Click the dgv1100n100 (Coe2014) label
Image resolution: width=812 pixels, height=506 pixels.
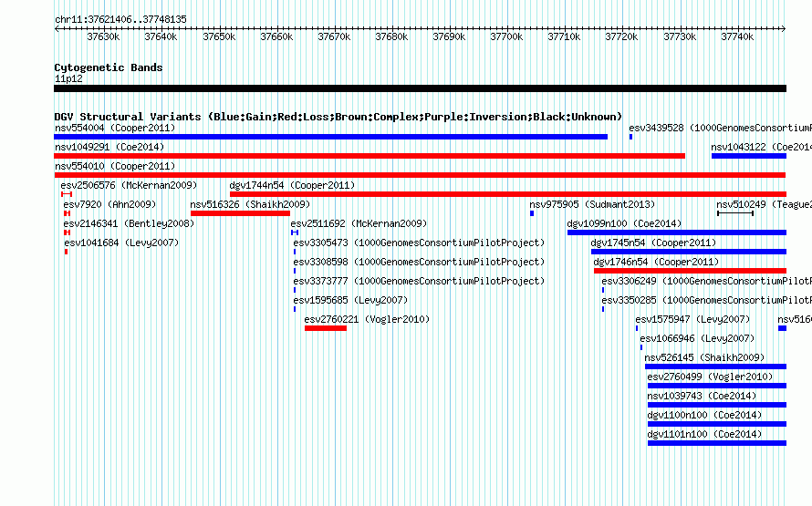click(705, 415)
